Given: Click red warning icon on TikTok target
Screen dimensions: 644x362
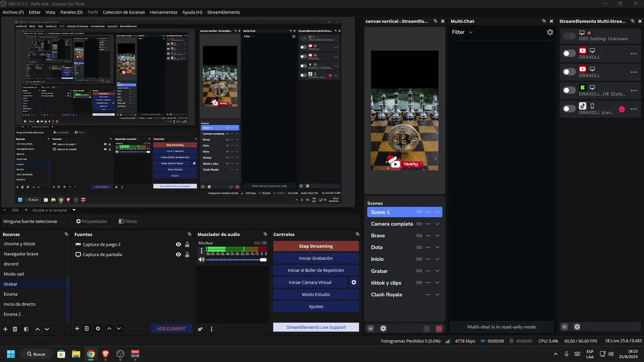Looking at the screenshot, I should coord(622,109).
